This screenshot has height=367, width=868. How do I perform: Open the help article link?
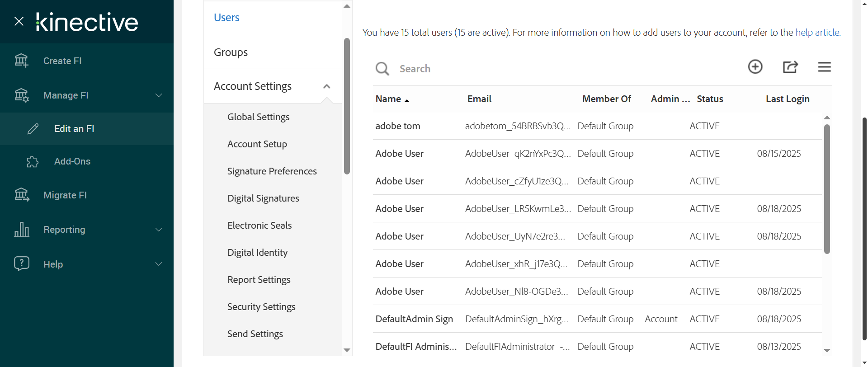tap(817, 33)
